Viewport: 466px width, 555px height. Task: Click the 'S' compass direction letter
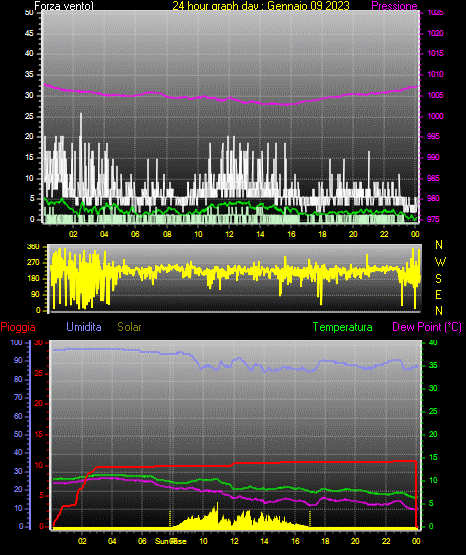[438, 279]
